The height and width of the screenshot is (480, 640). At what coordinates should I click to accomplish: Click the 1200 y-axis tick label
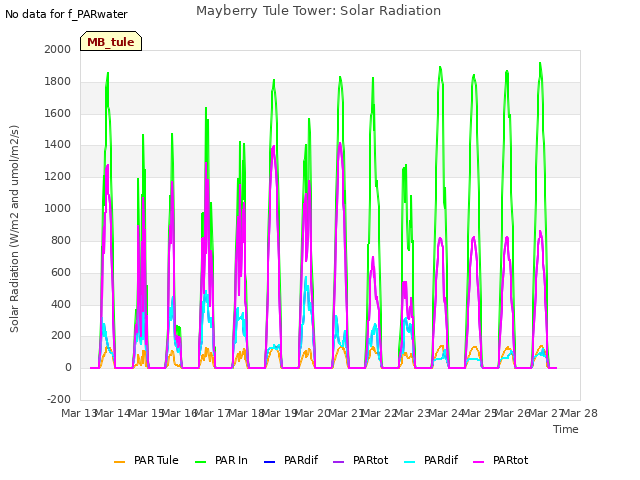58,176
